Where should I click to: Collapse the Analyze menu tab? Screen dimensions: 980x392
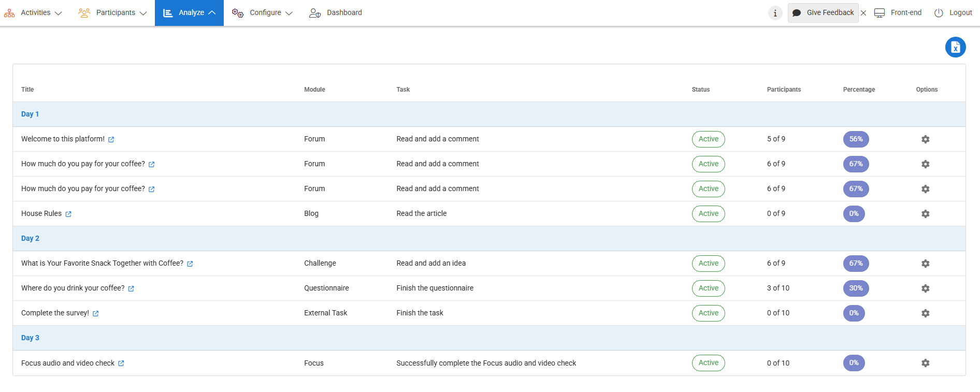click(x=189, y=12)
